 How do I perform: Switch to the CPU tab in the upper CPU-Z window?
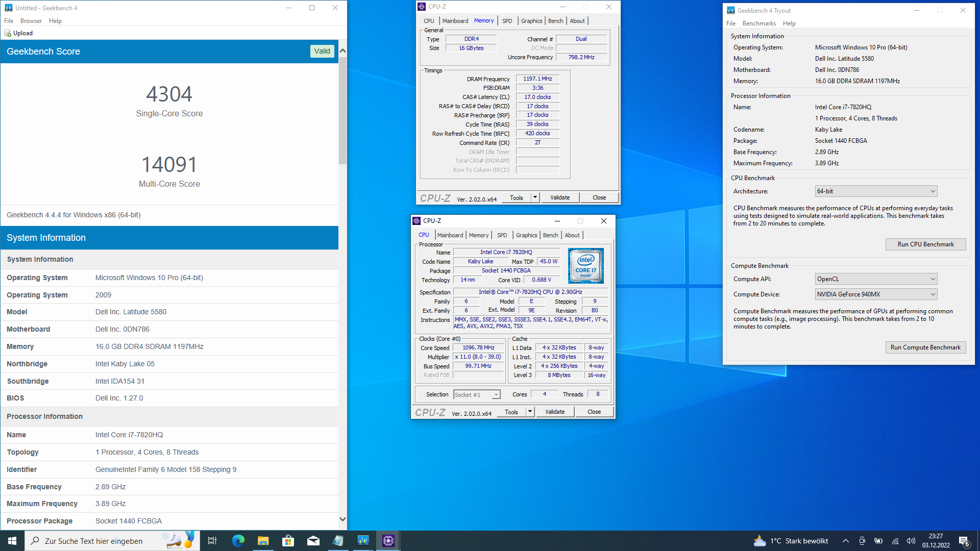[x=429, y=21]
